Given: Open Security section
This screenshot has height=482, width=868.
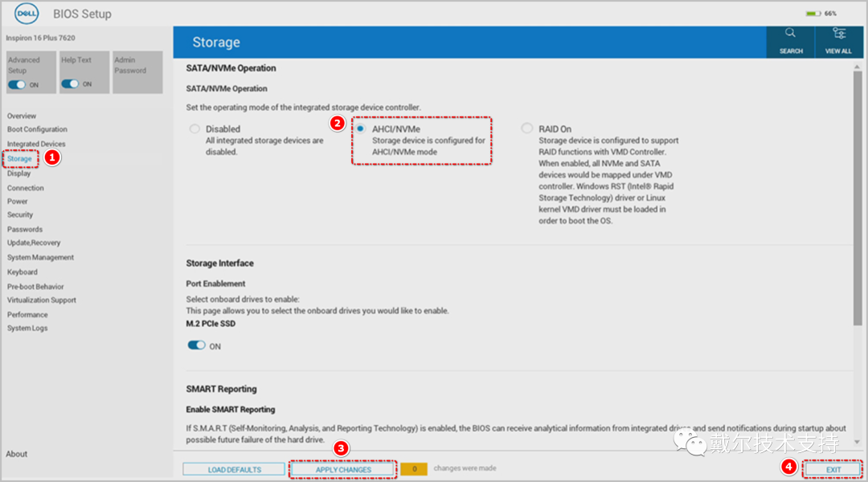Looking at the screenshot, I should coord(20,214).
